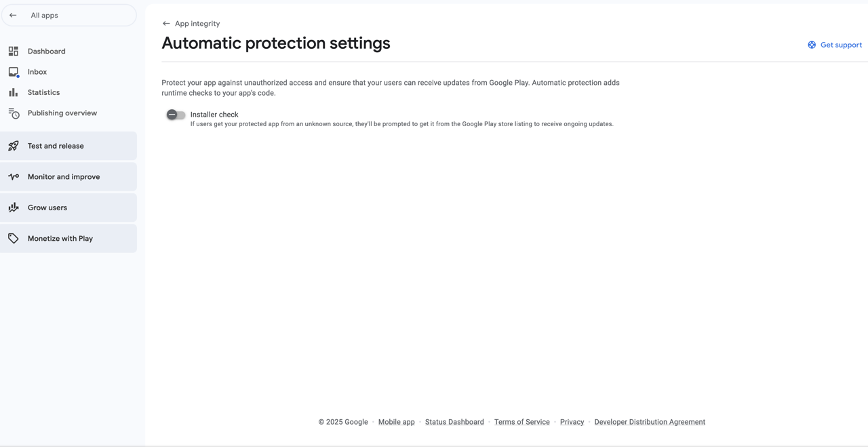Click the Grow users icon
The height and width of the screenshot is (447, 868).
coord(14,207)
